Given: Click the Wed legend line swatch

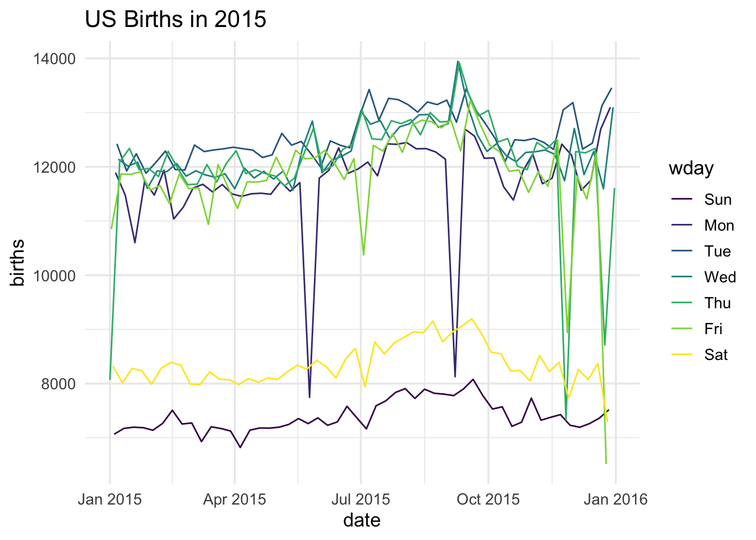Looking at the screenshot, I should 682,277.
